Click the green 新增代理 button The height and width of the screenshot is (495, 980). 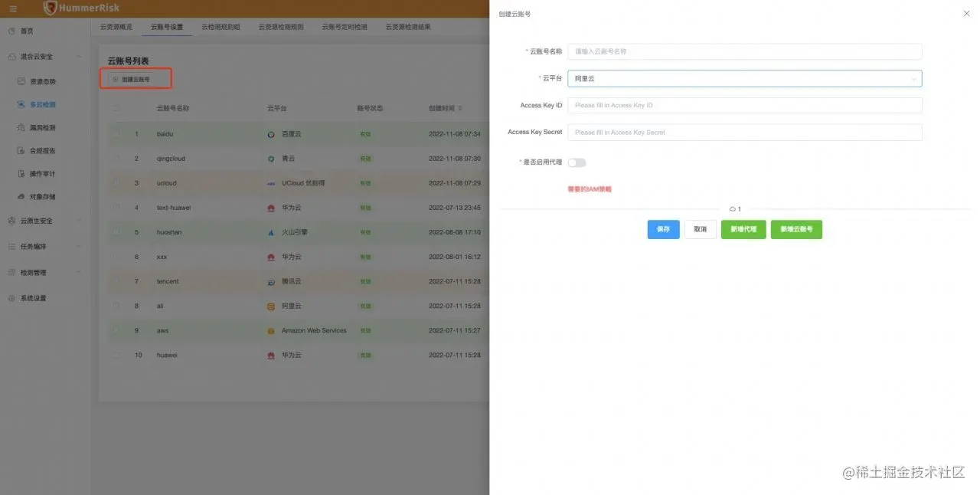743,229
